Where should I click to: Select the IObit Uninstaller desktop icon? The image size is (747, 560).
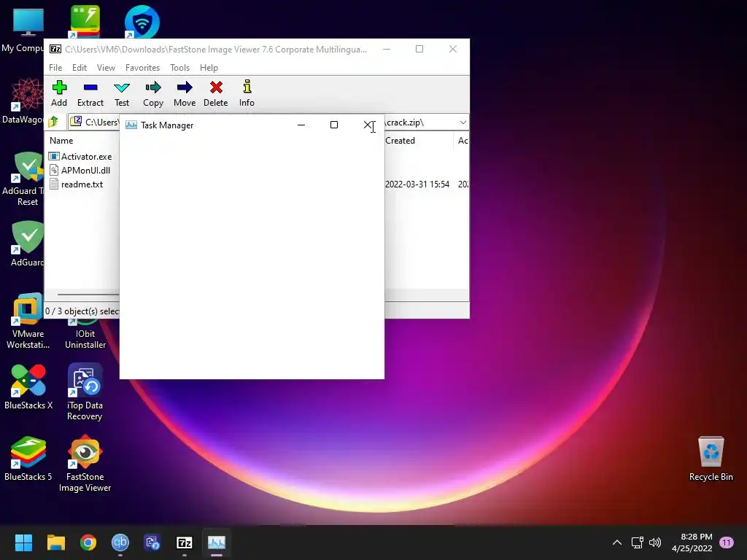coord(85,334)
